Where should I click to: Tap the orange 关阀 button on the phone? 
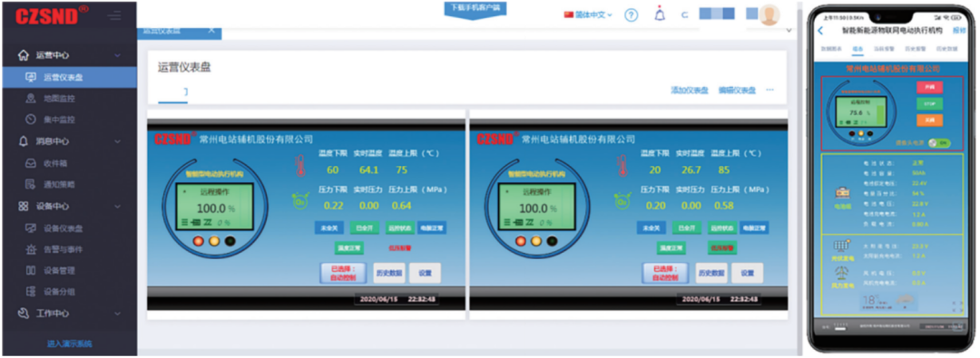pos(930,120)
